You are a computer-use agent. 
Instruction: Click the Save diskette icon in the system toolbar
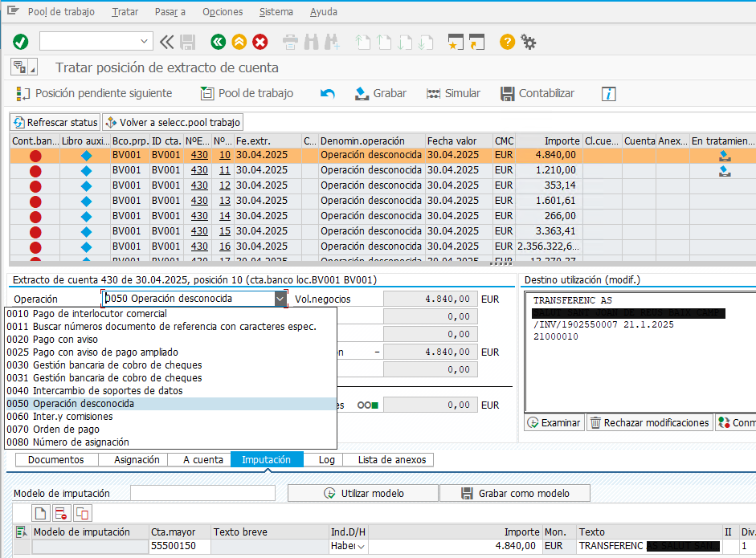[x=187, y=42]
